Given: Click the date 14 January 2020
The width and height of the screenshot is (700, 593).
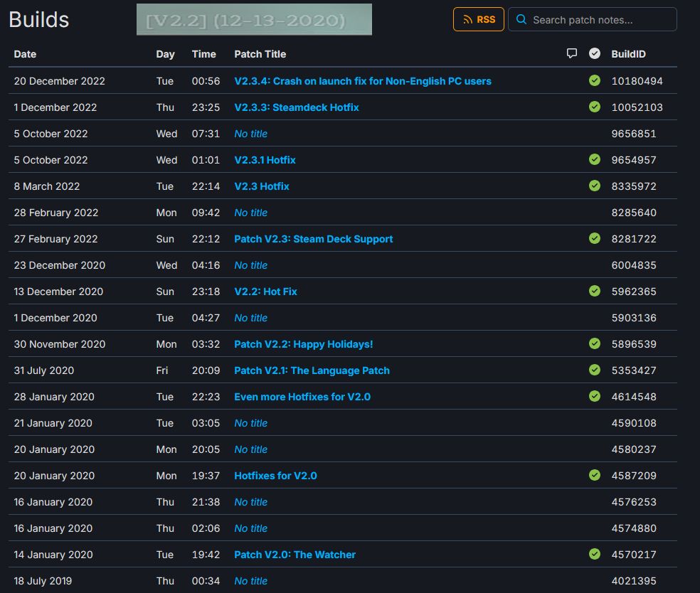Looking at the screenshot, I should [x=53, y=555].
